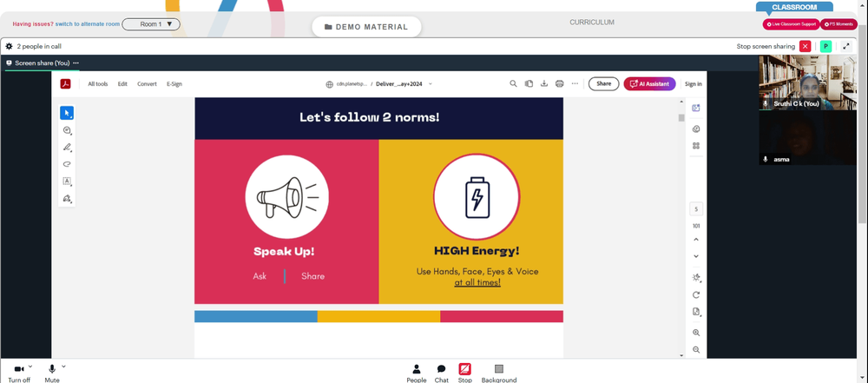
Task: Open search magnifier in PDF toolbar
Action: pos(513,83)
